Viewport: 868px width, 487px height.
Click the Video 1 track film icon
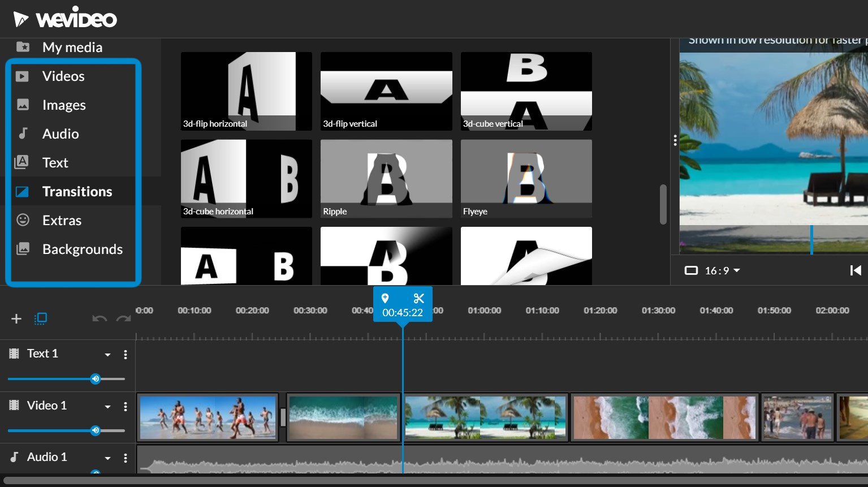15,405
